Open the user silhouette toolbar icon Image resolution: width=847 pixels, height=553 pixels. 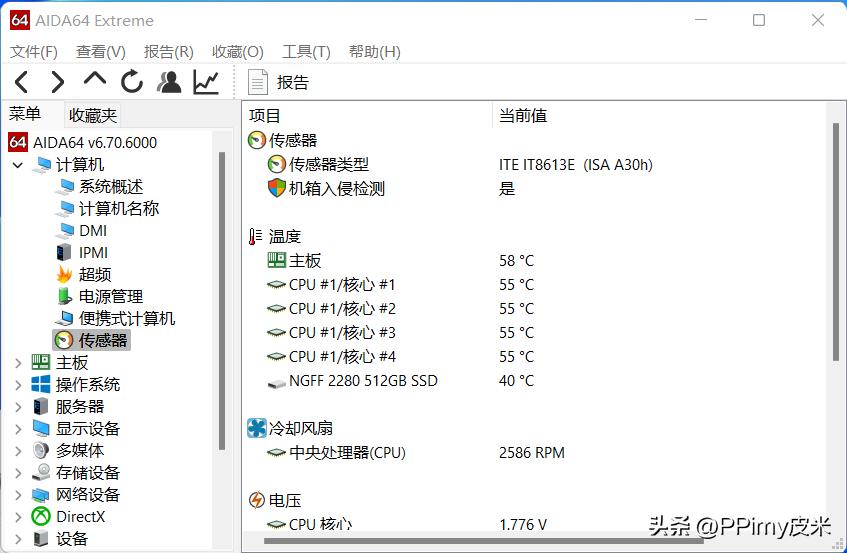click(169, 82)
